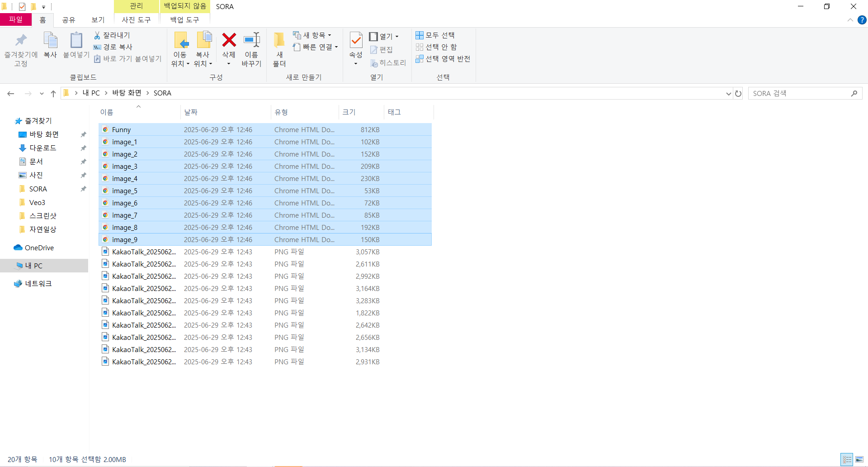Click the Rename (이름 바꾸기) icon

pos(252,40)
